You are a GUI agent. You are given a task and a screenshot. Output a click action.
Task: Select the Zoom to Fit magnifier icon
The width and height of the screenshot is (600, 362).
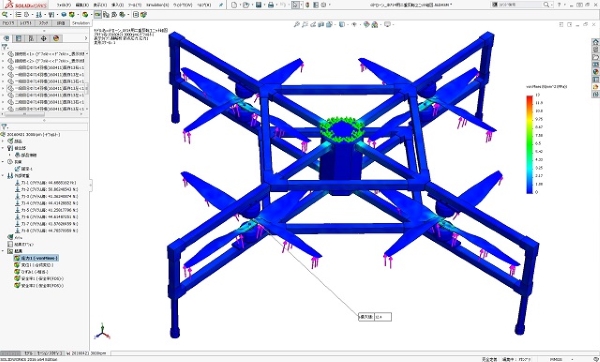296,24
